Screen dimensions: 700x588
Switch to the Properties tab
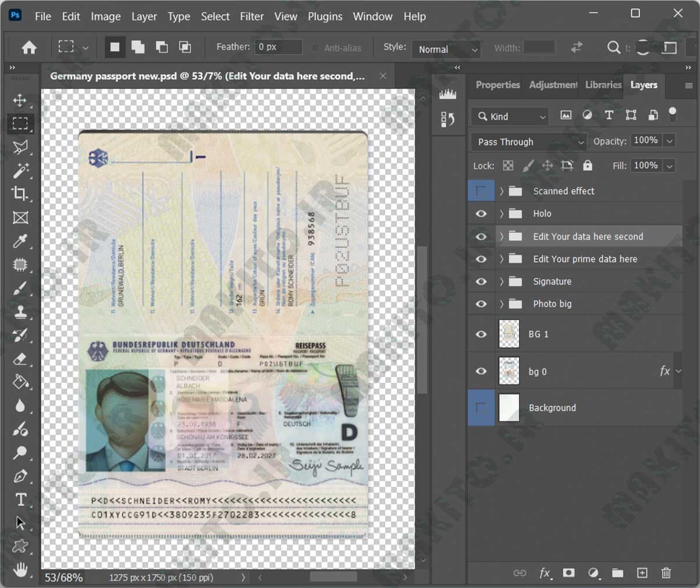click(498, 85)
